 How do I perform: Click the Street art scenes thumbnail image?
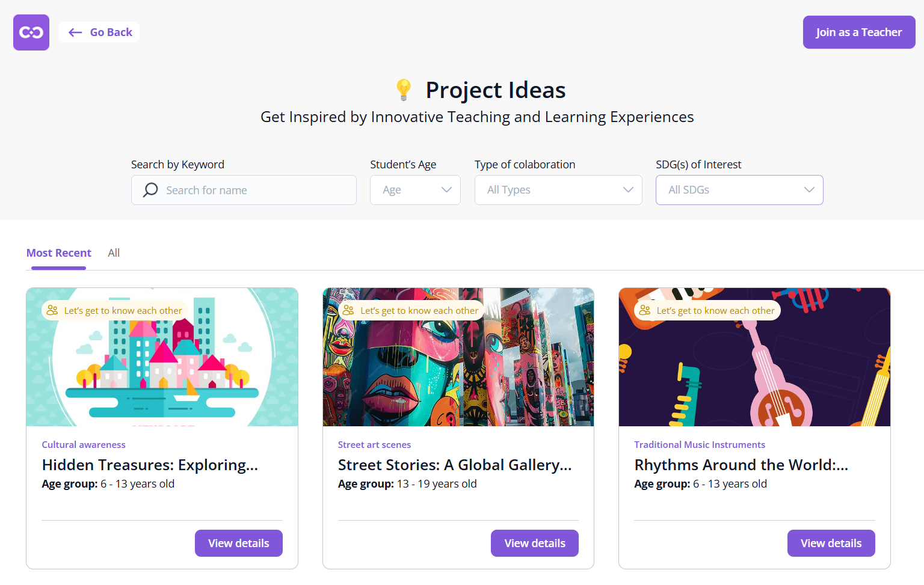pyautogui.click(x=458, y=357)
